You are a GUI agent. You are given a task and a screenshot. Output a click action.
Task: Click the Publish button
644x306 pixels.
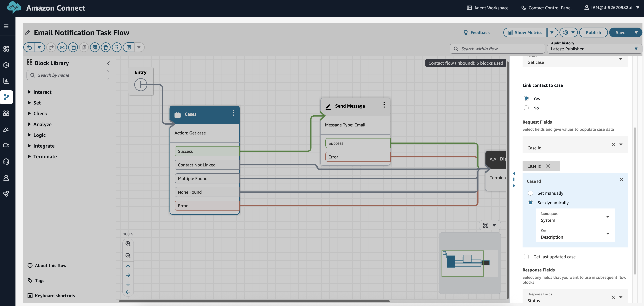593,33
